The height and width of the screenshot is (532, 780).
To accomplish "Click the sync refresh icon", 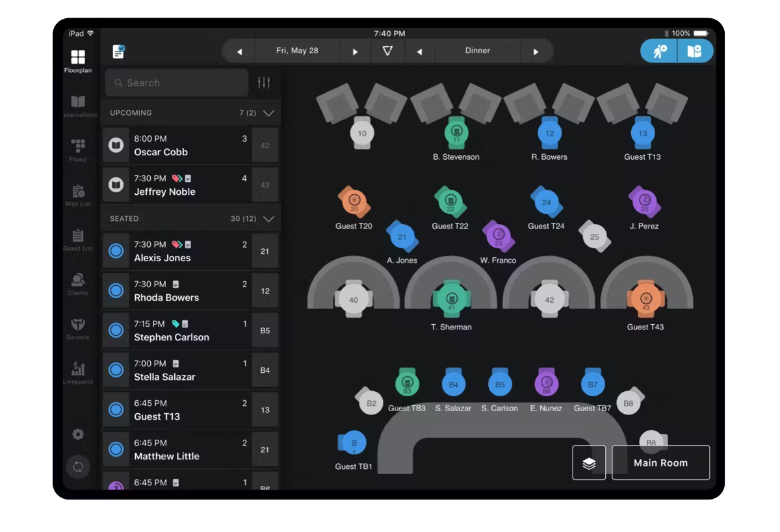I will pyautogui.click(x=78, y=466).
